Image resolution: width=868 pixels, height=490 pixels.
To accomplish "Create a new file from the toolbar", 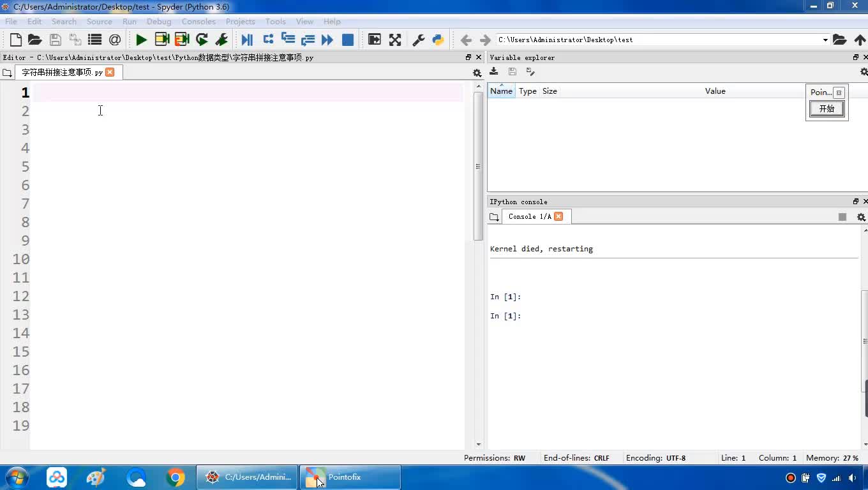I will point(15,40).
